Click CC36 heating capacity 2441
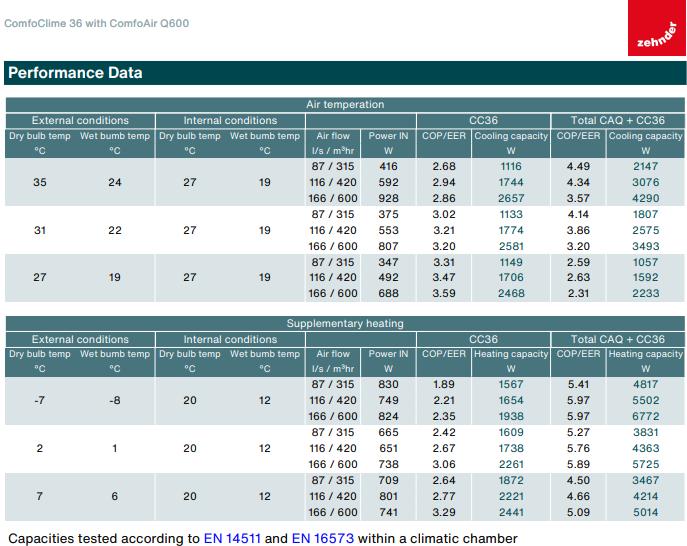Screen dimensions: 687x546 pos(511,512)
